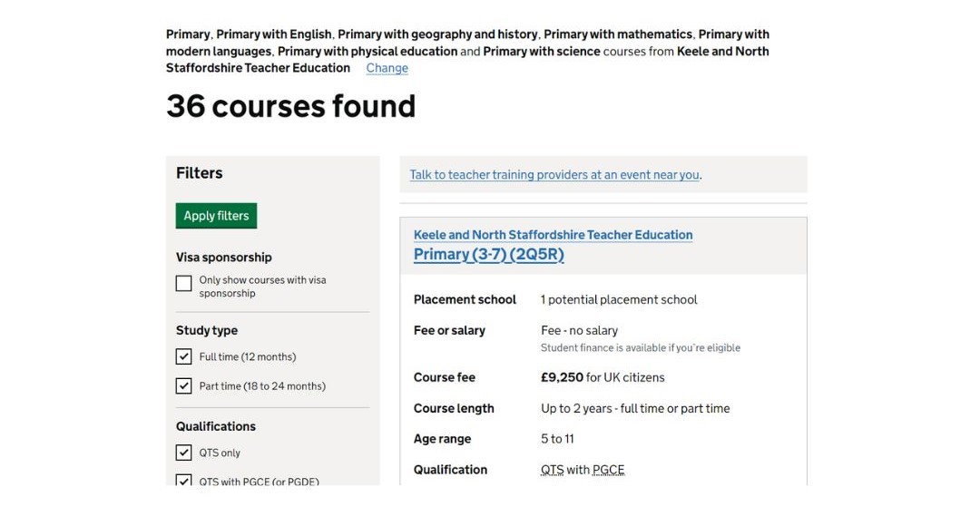Click the 'Full time (12 months)' label text
980x516 pixels.
tap(248, 356)
